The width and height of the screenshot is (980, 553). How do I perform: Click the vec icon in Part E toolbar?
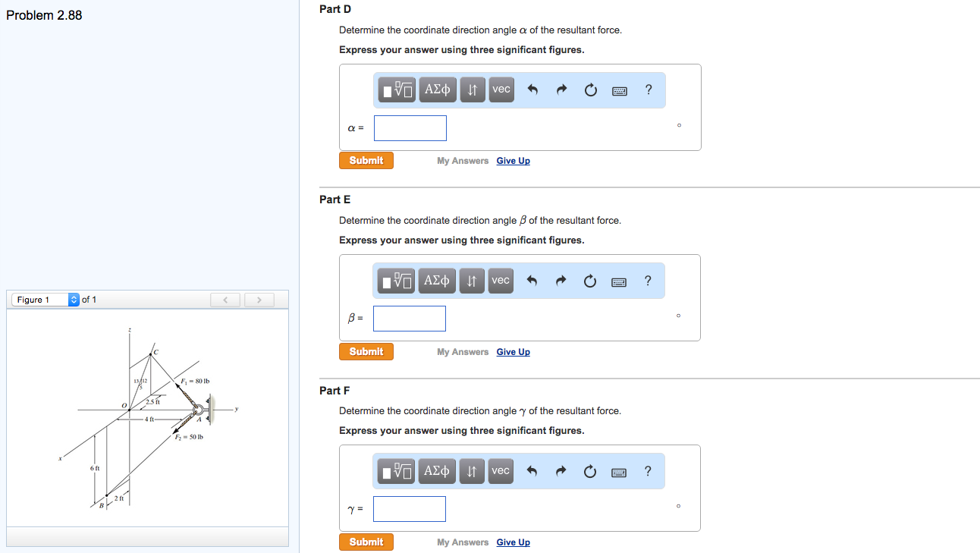click(x=500, y=280)
